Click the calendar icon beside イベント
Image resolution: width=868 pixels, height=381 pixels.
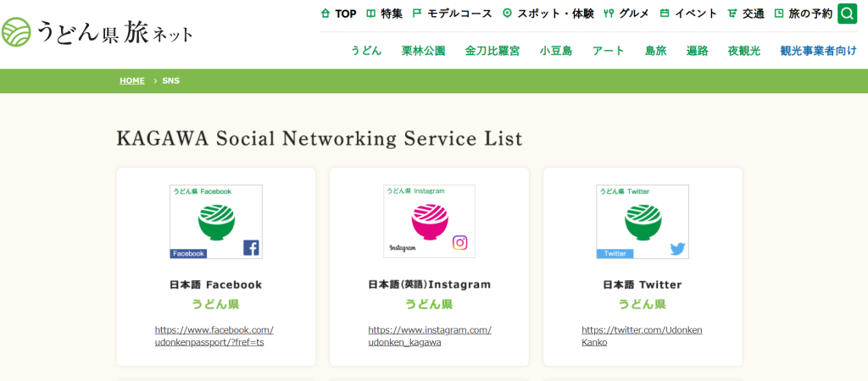[665, 14]
